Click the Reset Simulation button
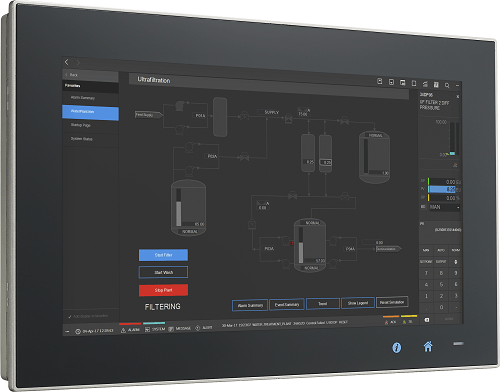The width and height of the screenshot is (500, 392). [392, 302]
